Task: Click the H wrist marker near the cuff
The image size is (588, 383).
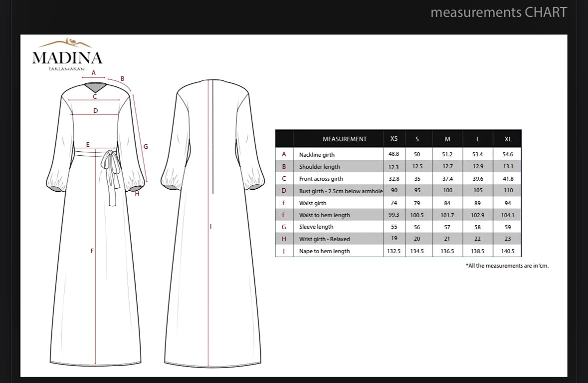Action: click(136, 192)
